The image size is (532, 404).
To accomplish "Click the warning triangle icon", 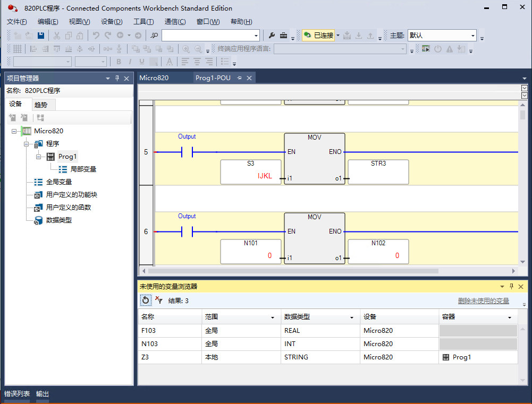I will [x=450, y=49].
